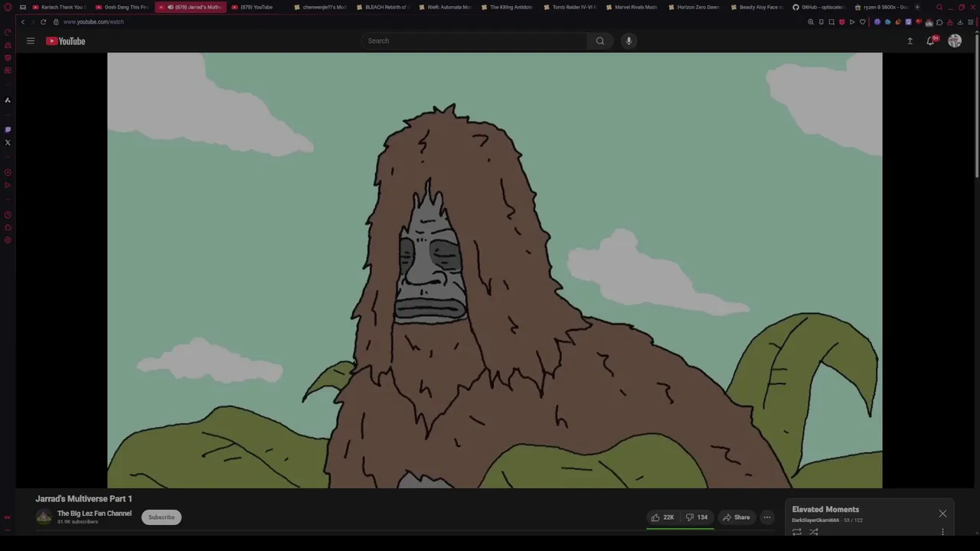
Task: Open the heart bookmarks icon in toolbar
Action: 862,21
